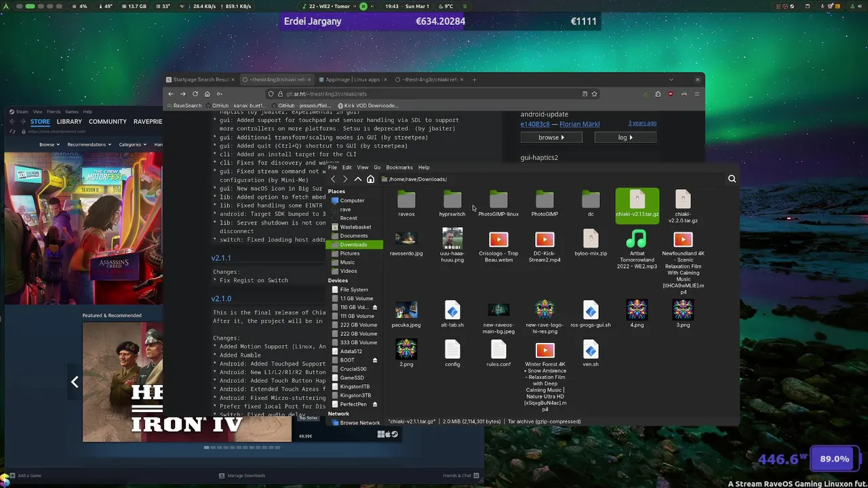Reload page in Firefox window

point(195,94)
